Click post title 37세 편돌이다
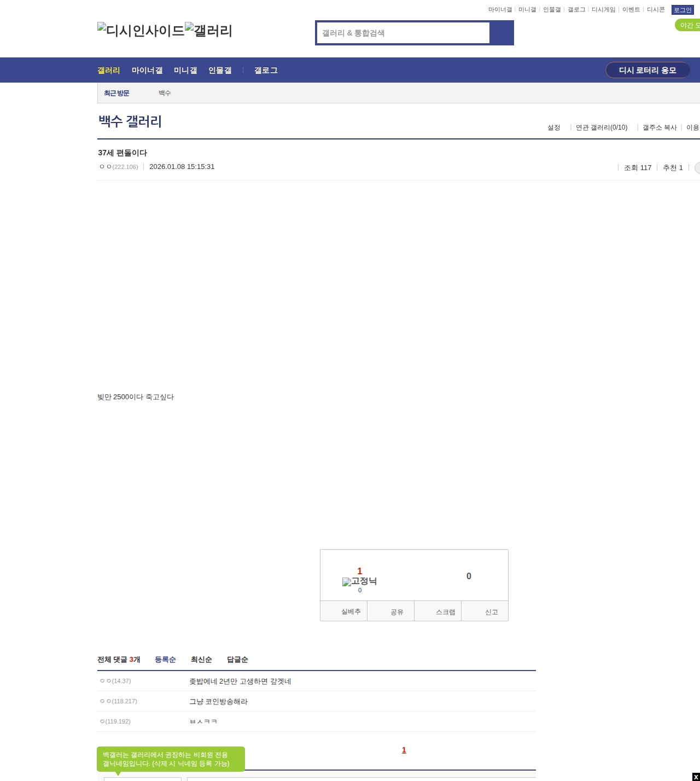700x781 pixels. point(122,153)
